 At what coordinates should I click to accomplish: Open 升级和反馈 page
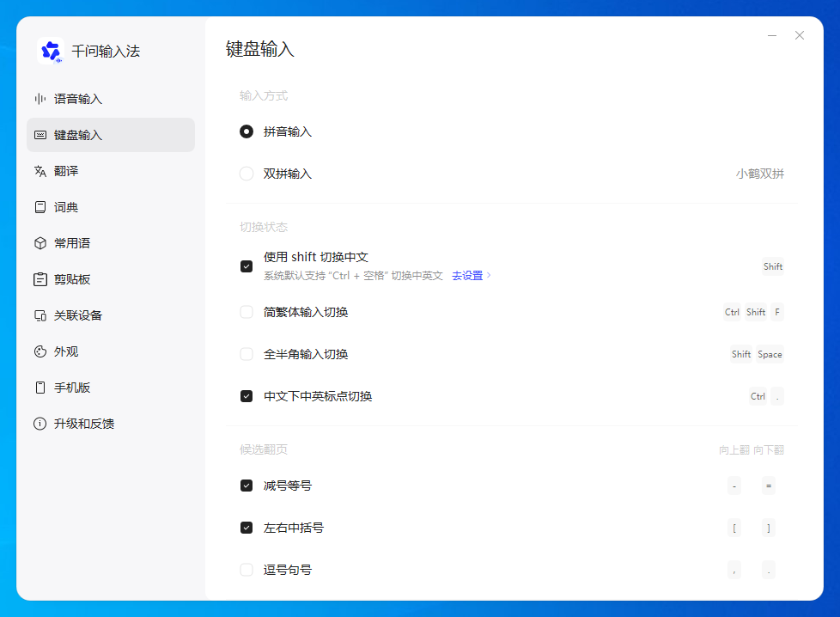point(111,424)
